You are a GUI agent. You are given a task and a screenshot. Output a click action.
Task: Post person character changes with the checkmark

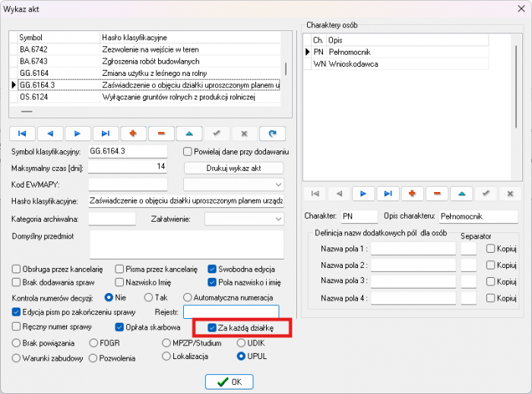(x=486, y=194)
